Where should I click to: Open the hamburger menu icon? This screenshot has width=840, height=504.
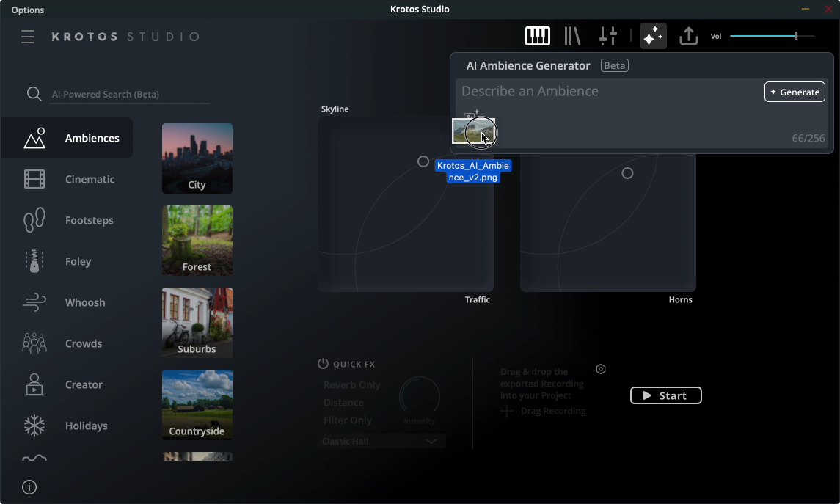28,37
